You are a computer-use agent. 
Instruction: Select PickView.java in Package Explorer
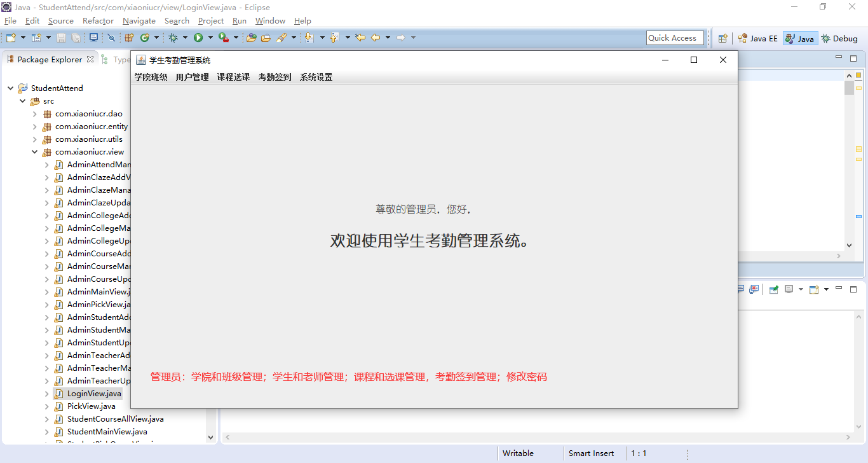(x=92, y=406)
